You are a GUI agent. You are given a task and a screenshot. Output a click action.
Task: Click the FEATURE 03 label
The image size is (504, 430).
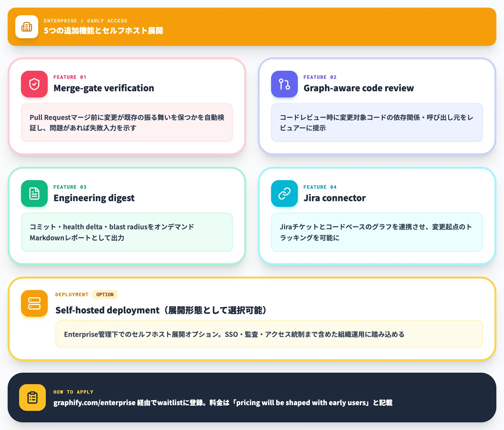(70, 187)
